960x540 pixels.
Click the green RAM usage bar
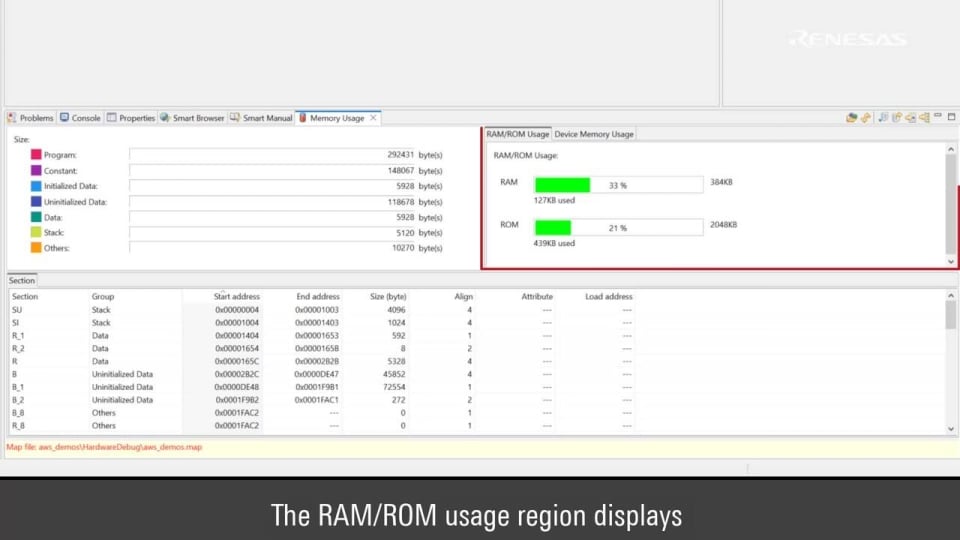coord(562,185)
